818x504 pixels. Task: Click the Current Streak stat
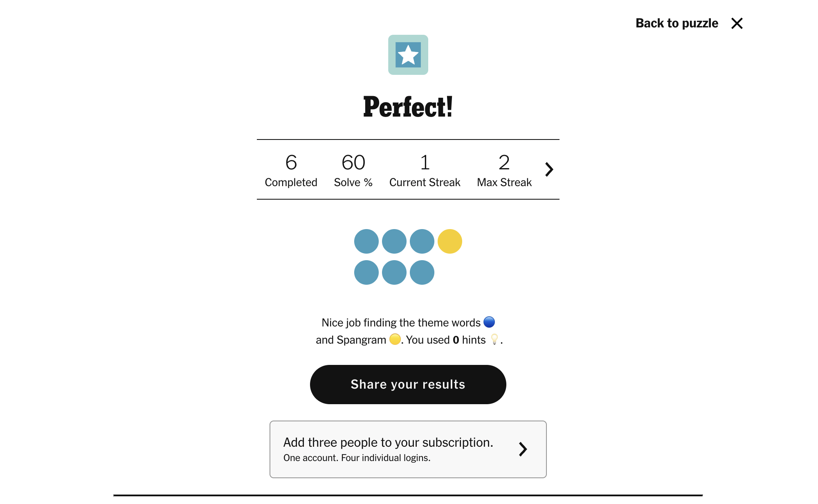point(425,170)
